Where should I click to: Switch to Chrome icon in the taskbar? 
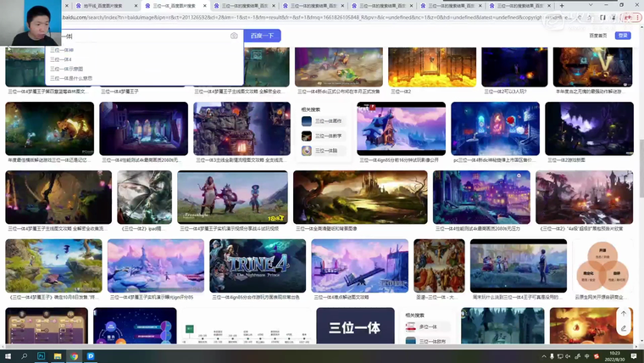coord(74,356)
